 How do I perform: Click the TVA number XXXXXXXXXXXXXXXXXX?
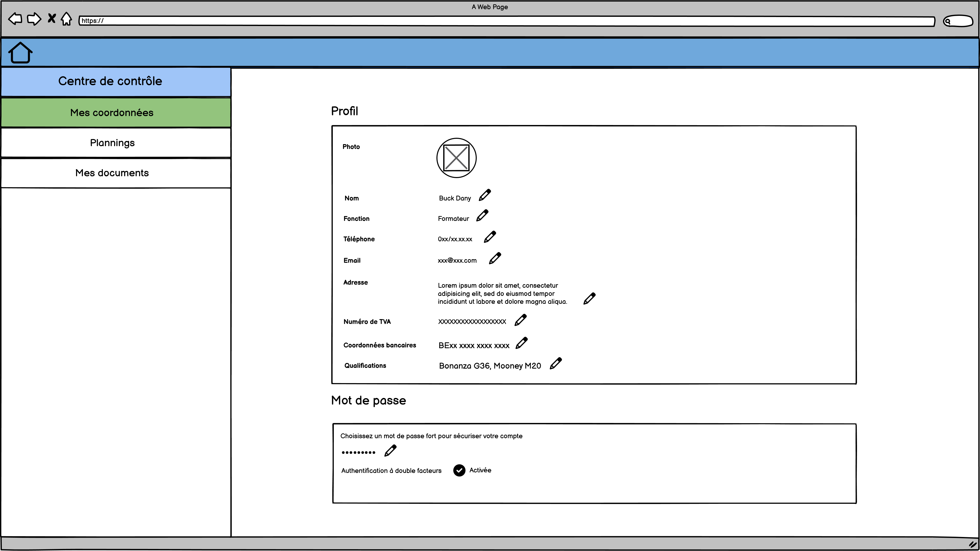pyautogui.click(x=472, y=322)
